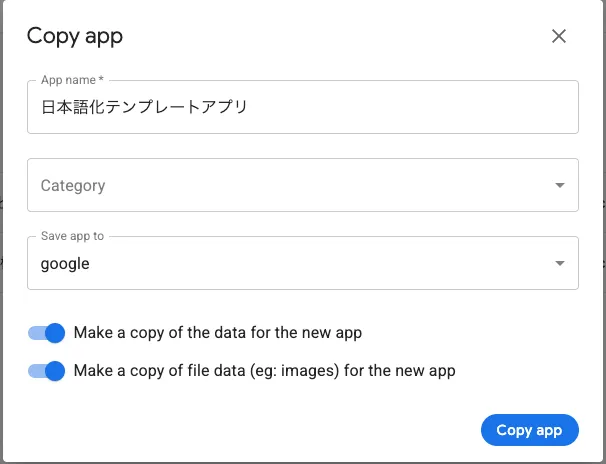This screenshot has width=606, height=464.
Task: Select the google account value
Action: pos(65,264)
